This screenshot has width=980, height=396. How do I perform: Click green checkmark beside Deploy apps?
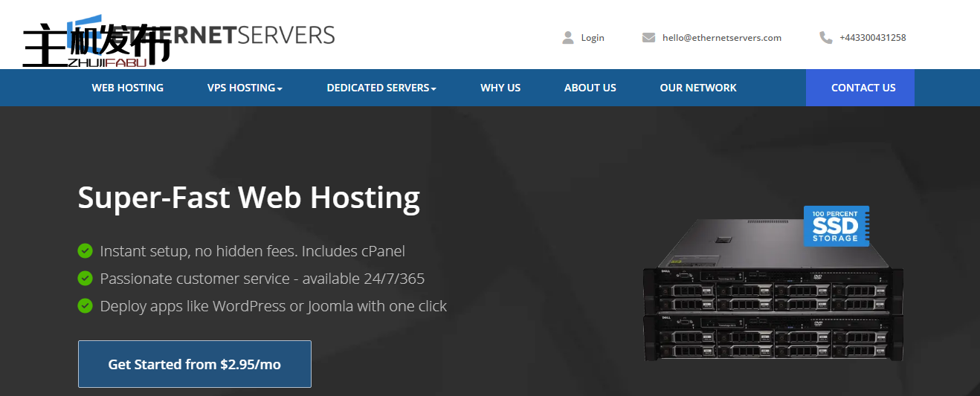(x=86, y=305)
